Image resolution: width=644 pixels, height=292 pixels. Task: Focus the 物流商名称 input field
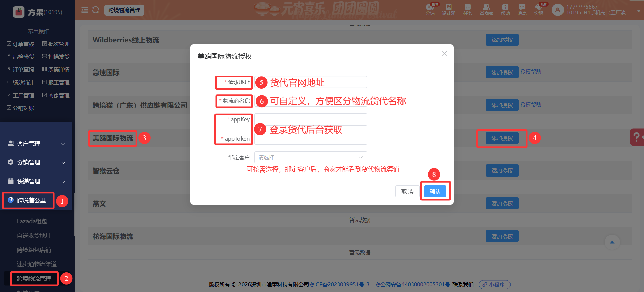pyautogui.click(x=311, y=101)
